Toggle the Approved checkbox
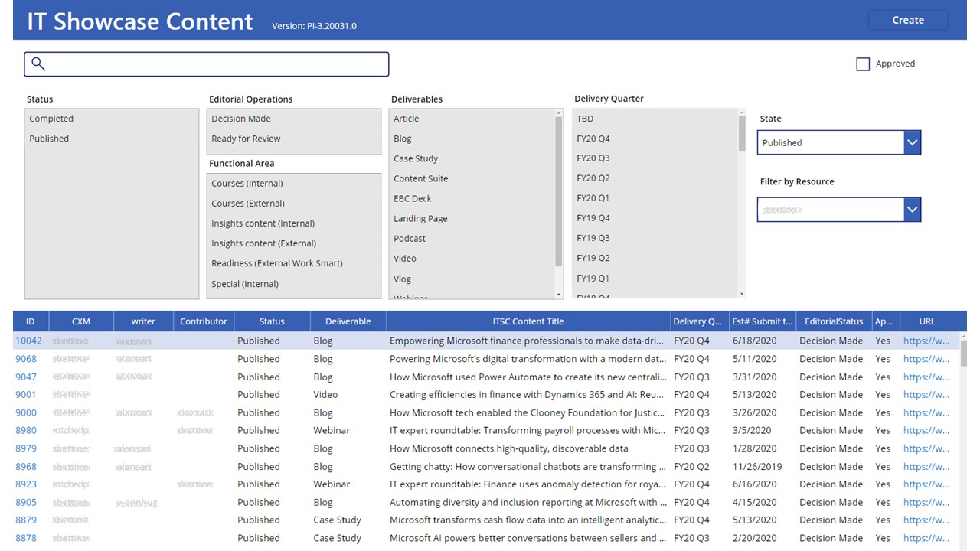Viewport: 980px width, 551px height. tap(863, 64)
